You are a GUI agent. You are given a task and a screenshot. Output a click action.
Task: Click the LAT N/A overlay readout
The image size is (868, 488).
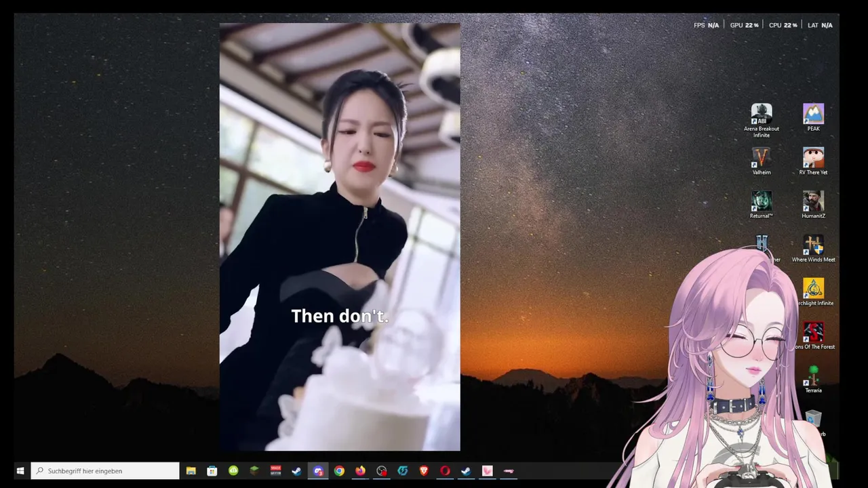click(x=820, y=25)
